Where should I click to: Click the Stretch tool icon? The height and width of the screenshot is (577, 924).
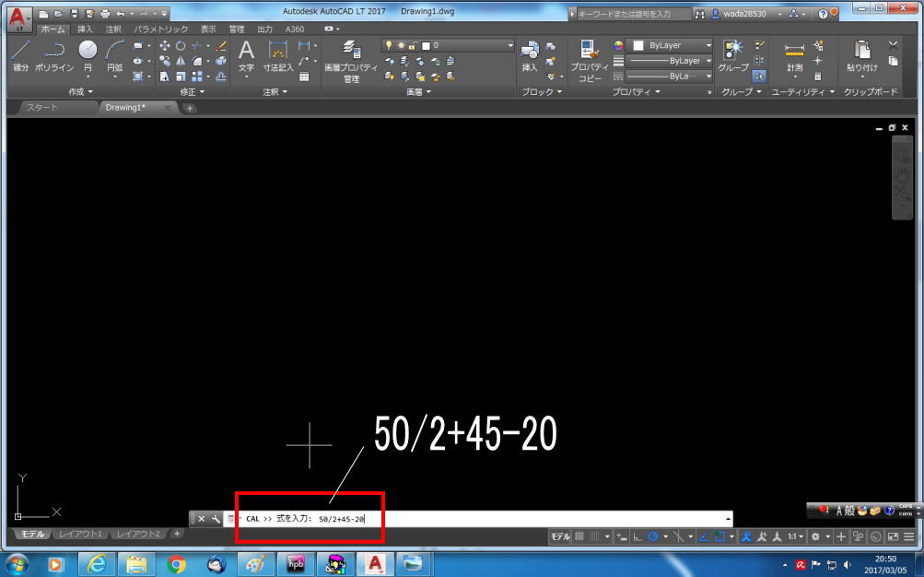coord(165,76)
